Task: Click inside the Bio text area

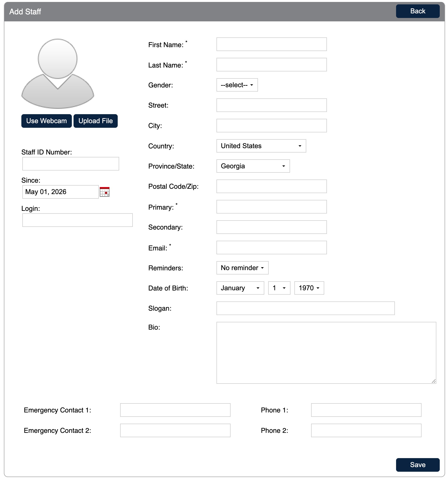Action: pos(326,353)
